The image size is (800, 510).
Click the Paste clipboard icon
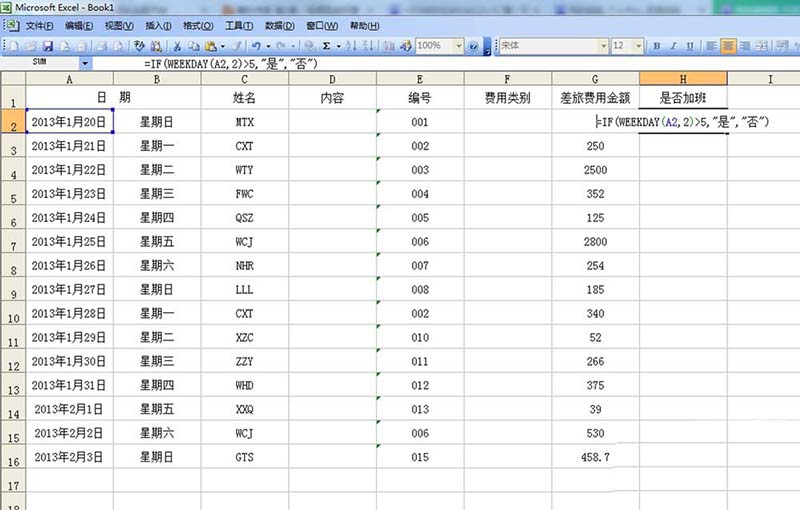click(210, 46)
